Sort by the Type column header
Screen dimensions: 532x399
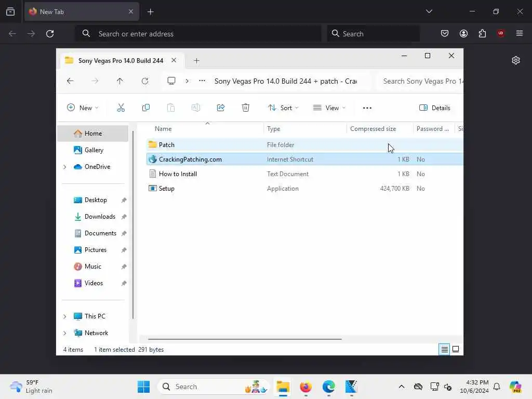304,129
